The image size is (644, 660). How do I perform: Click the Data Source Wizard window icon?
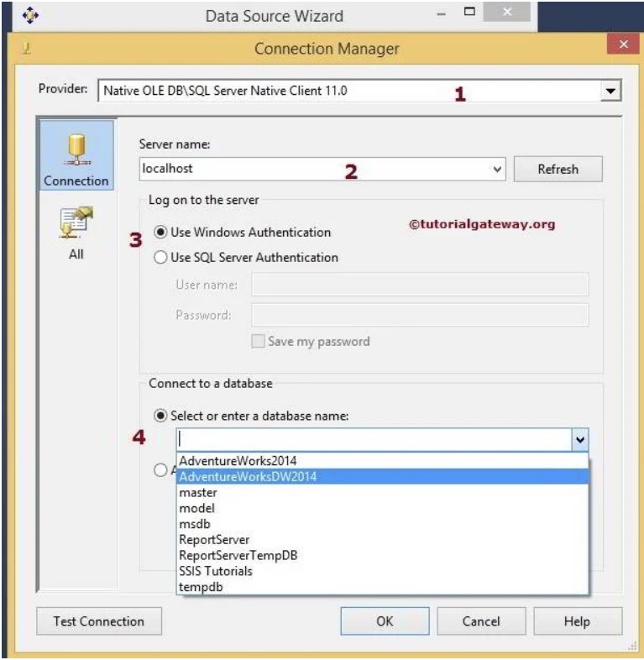[30, 16]
